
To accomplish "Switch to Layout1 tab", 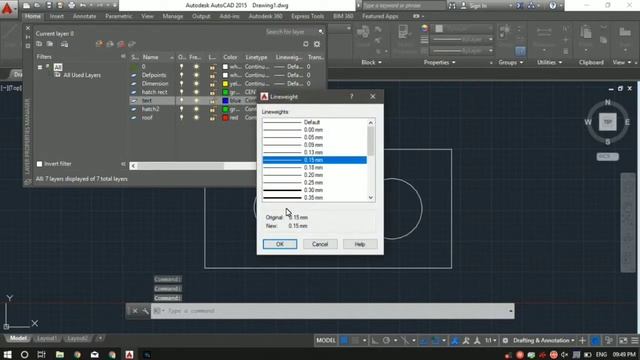I will pos(46,338).
